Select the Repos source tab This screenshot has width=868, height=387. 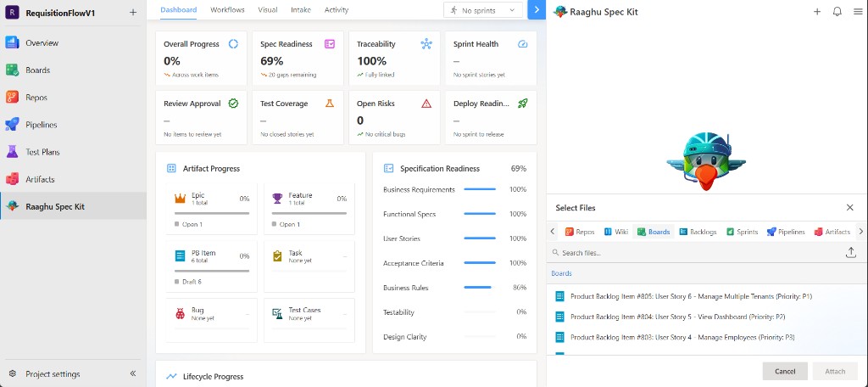coord(580,232)
